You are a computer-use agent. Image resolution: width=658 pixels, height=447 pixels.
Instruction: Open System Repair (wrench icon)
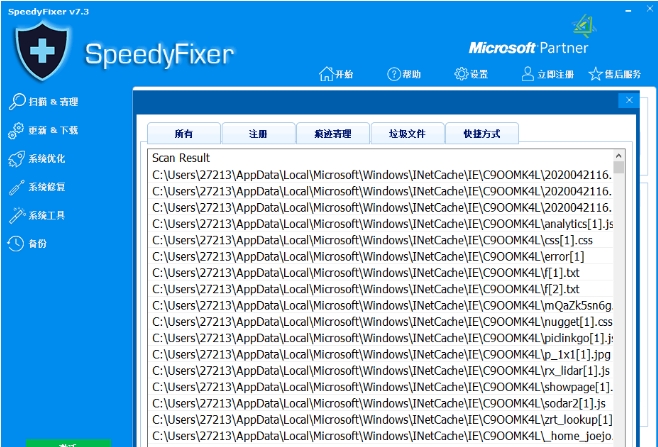pos(37,187)
